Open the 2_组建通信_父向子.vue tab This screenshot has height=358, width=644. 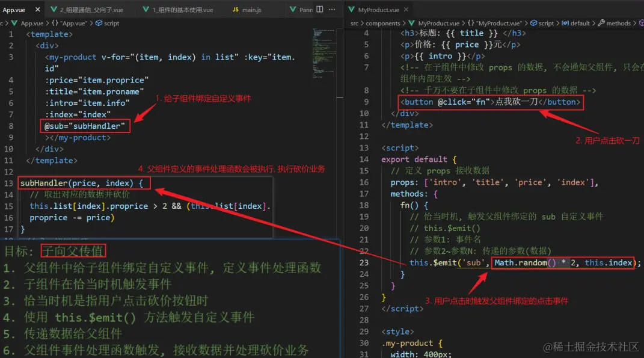coord(91,10)
